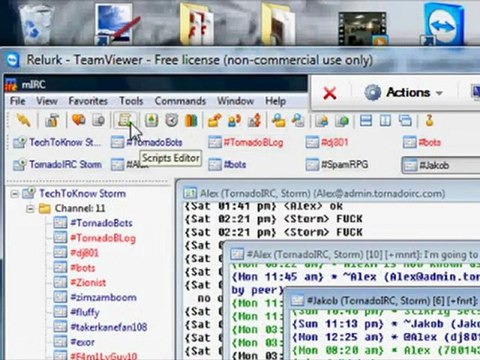Collapse the TechToKnow Storm tree node
Screen dimensions: 480x360
[14, 194]
